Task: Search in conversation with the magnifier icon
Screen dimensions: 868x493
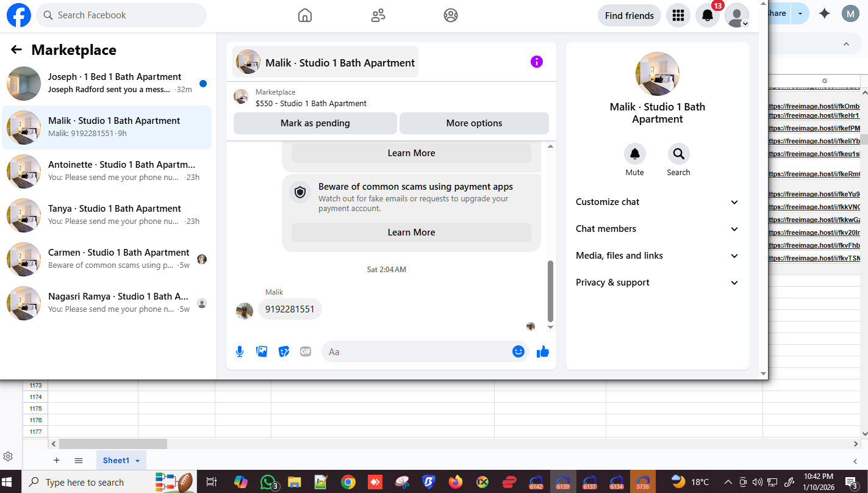Action: point(678,154)
